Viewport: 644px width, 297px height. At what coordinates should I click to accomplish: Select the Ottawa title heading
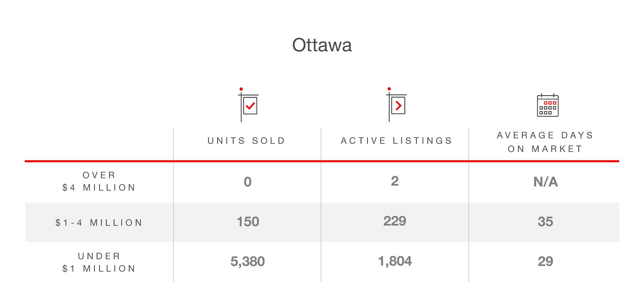tap(322, 45)
